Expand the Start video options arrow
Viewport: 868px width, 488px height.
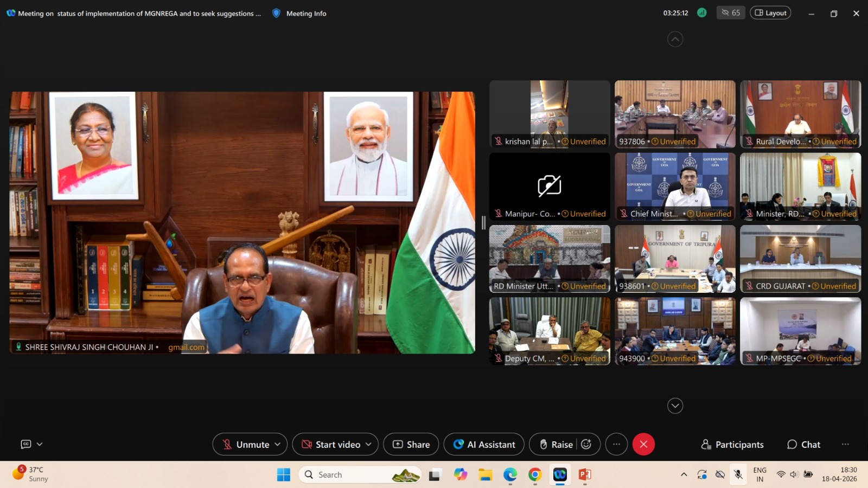(x=369, y=444)
